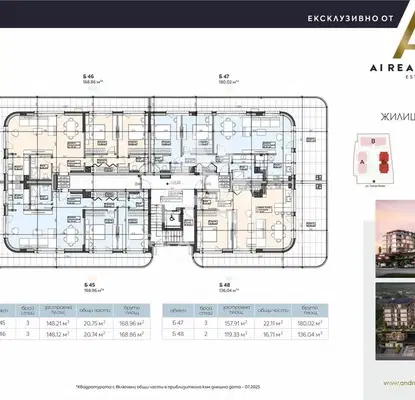Click the wheelchair accessibility icon in elevator

172,219
